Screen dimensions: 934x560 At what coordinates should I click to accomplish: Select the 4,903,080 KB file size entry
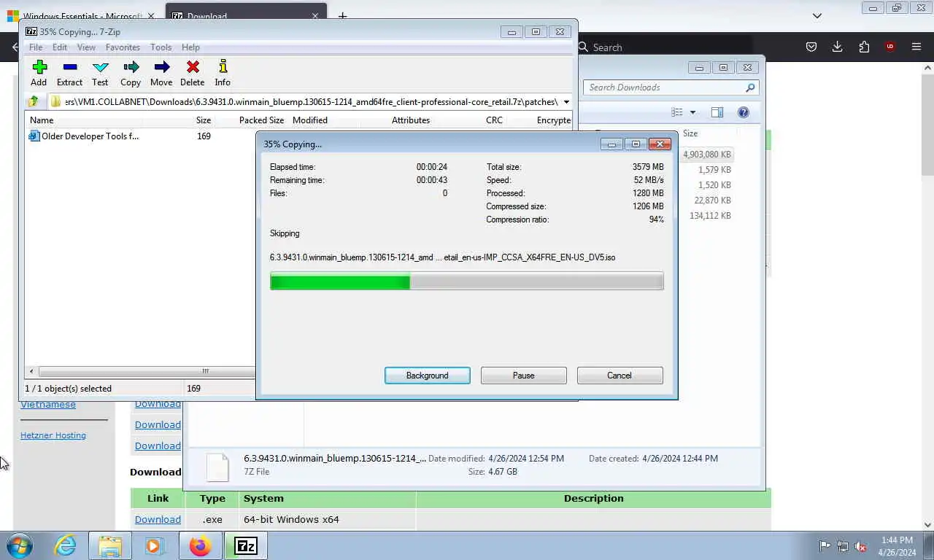coord(706,155)
